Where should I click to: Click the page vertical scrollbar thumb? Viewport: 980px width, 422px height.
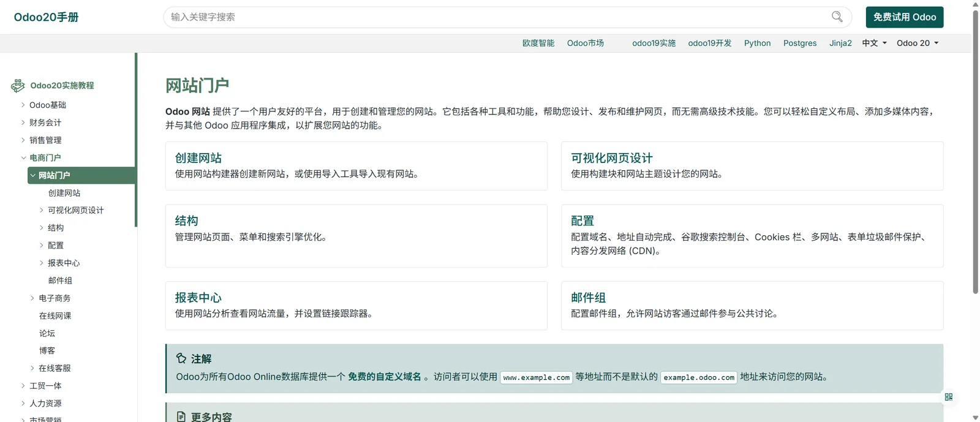tap(975, 152)
